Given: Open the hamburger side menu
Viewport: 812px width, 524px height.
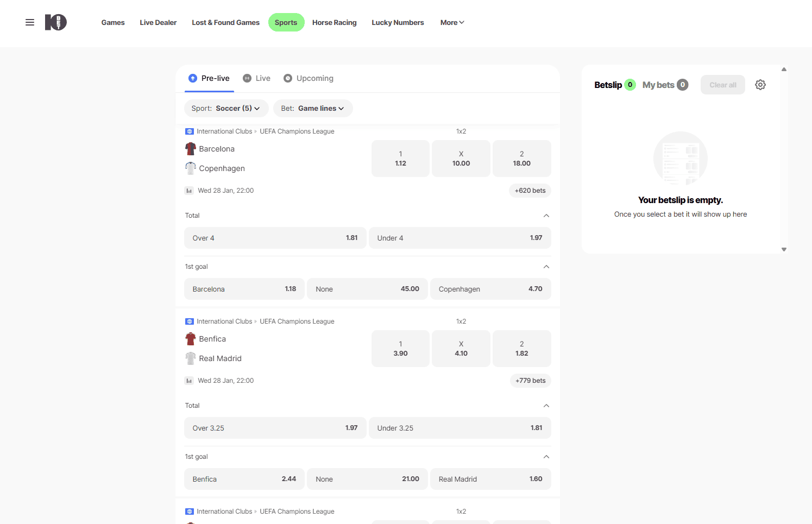Looking at the screenshot, I should coord(30,22).
